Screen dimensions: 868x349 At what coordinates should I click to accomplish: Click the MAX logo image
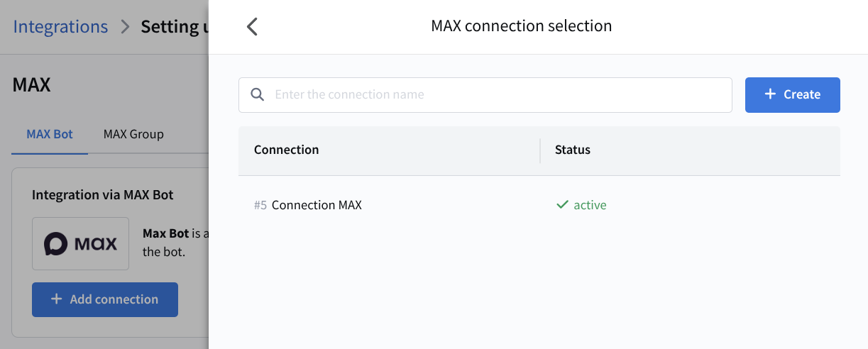[x=80, y=244]
